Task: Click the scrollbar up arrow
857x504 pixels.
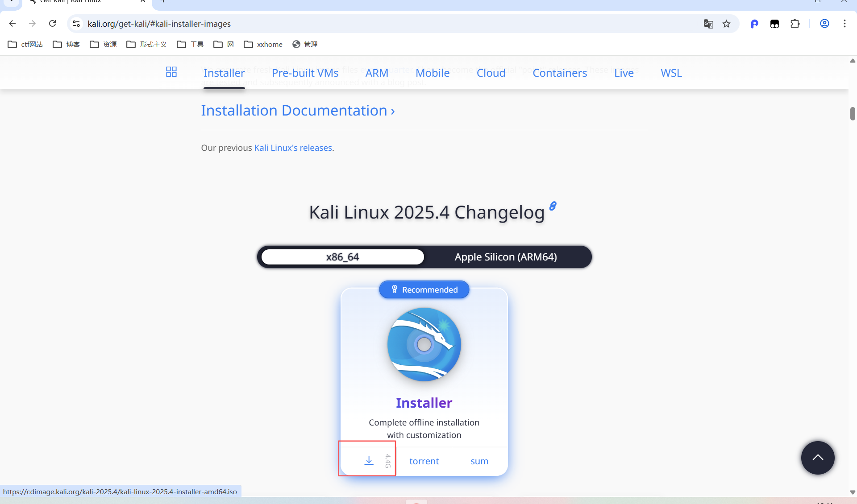Action: point(853,61)
